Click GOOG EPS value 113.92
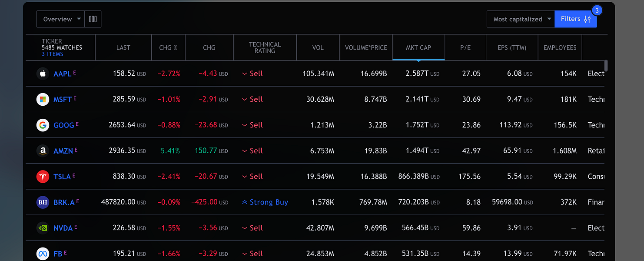This screenshot has width=644, height=261. (x=511, y=125)
